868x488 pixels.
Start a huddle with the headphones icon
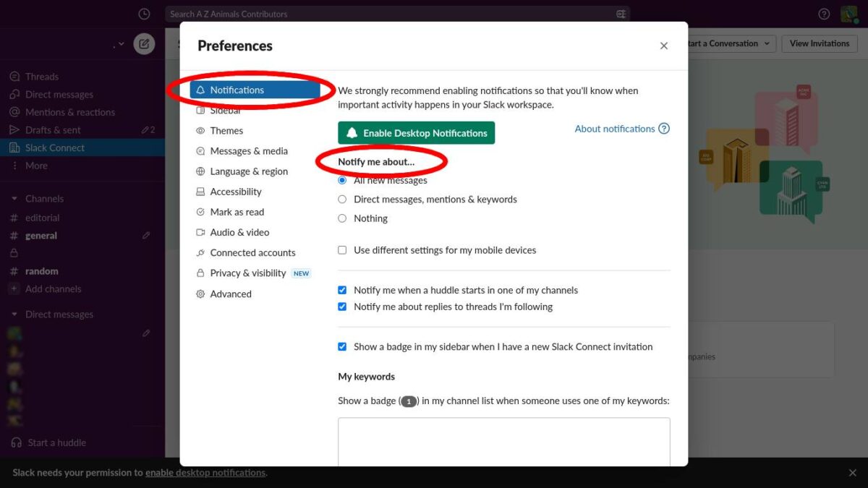tap(48, 442)
